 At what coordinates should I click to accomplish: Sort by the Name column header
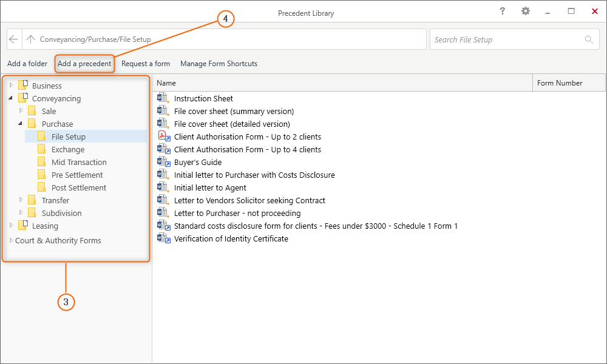(x=342, y=83)
